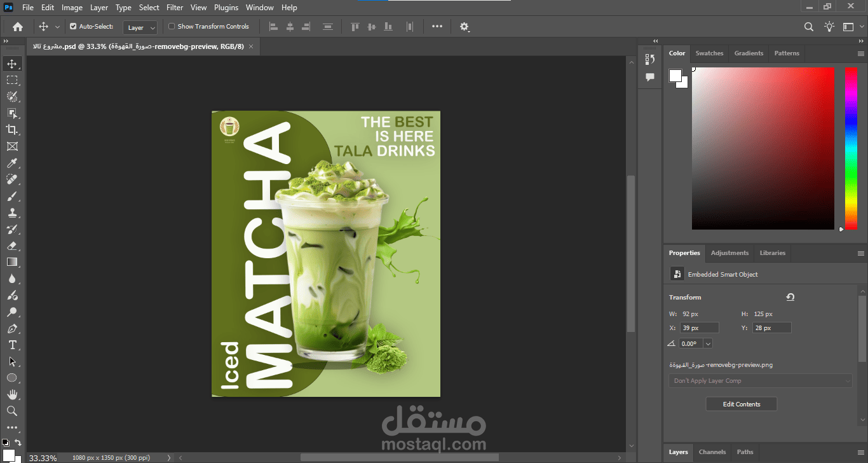The image size is (868, 463).
Task: Select the Ellipse shape tool
Action: coord(11,378)
